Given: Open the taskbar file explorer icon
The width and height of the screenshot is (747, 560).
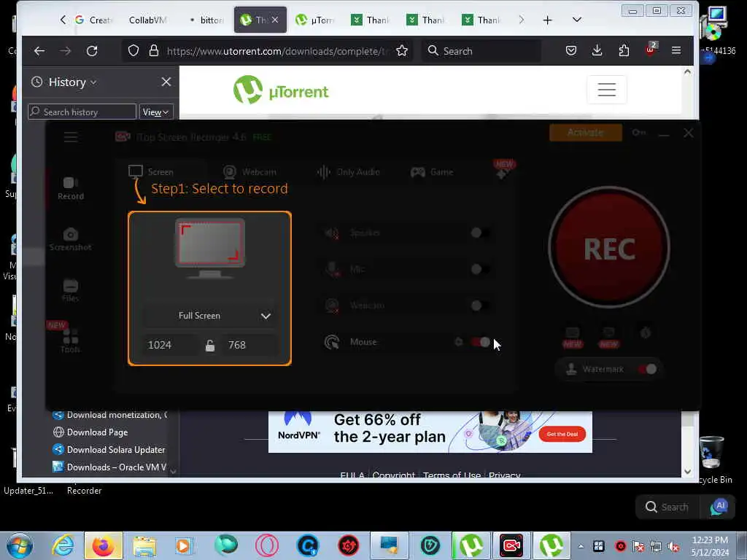Looking at the screenshot, I should pos(144,545).
